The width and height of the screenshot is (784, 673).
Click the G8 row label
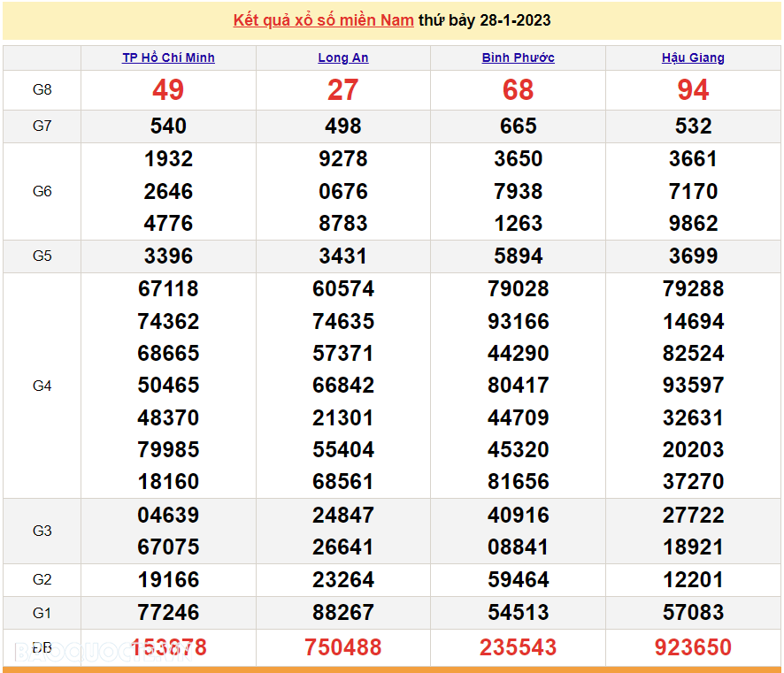(42, 90)
